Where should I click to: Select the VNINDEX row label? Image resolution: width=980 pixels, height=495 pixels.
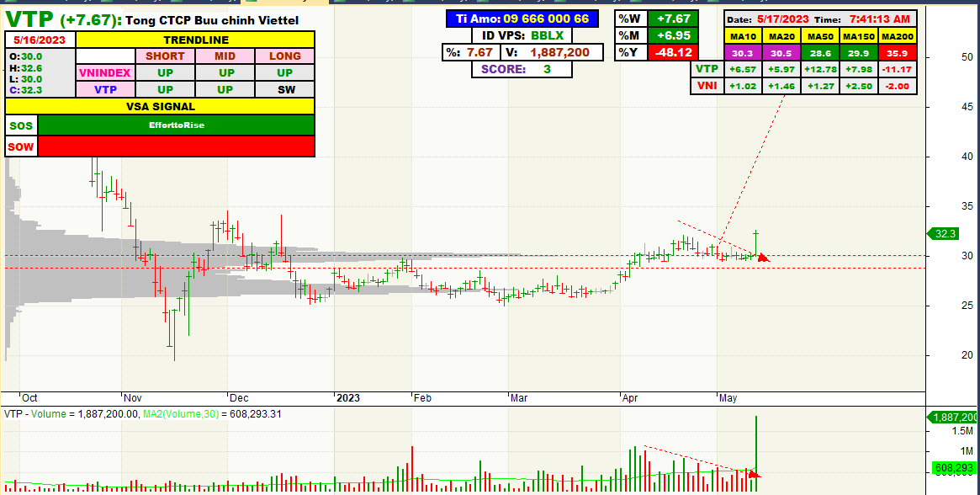click(105, 72)
